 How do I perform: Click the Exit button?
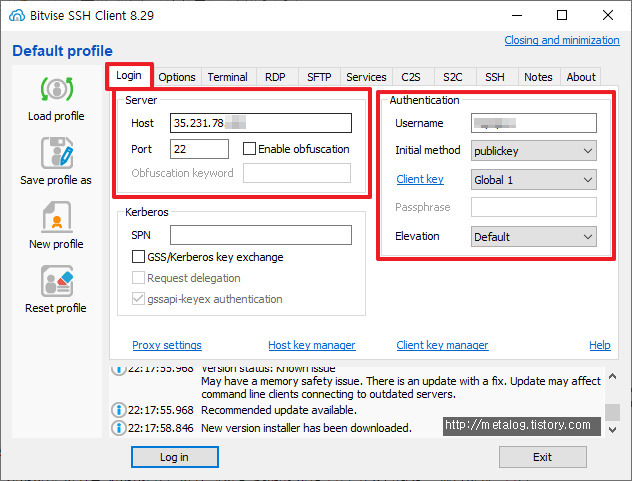click(x=543, y=457)
